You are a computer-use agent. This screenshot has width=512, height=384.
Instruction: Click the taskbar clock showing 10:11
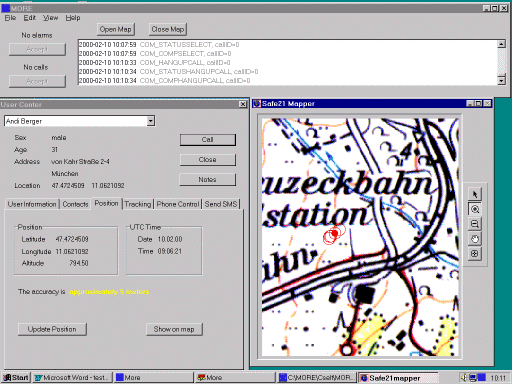point(498,378)
